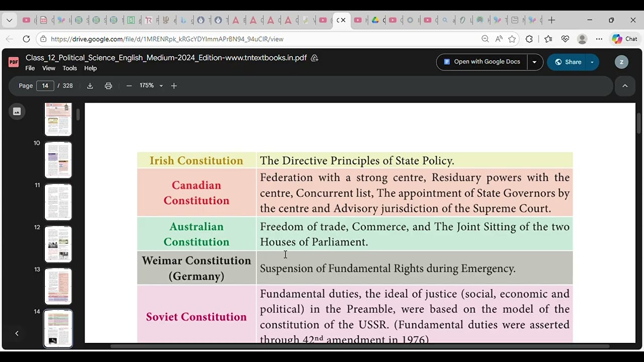The height and width of the screenshot is (362, 644).
Task: View site information icon beside URL
Action: [x=44, y=39]
